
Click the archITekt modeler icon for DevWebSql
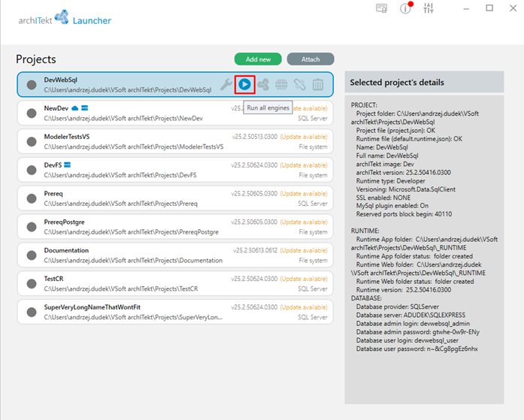point(263,84)
